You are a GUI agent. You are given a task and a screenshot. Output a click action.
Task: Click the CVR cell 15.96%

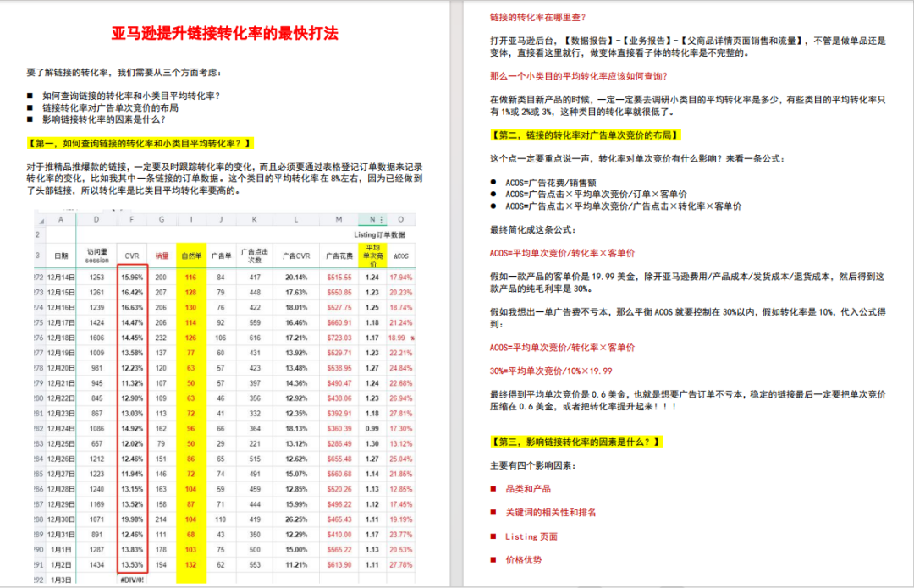[132, 278]
